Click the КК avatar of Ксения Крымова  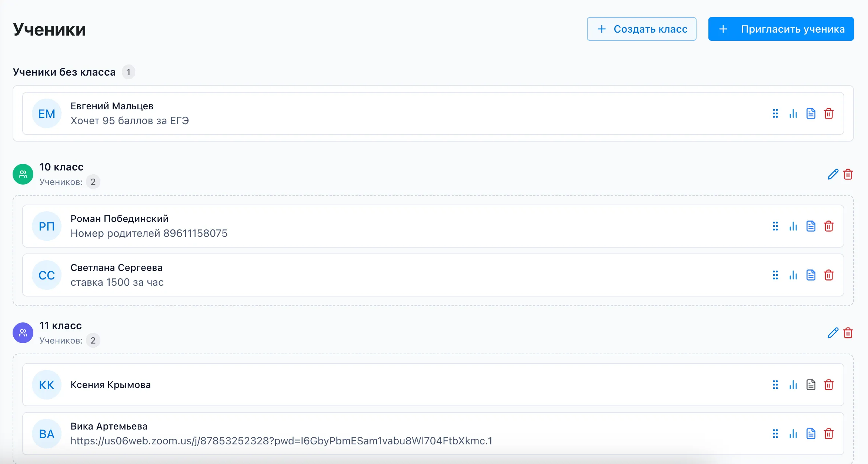(x=47, y=385)
